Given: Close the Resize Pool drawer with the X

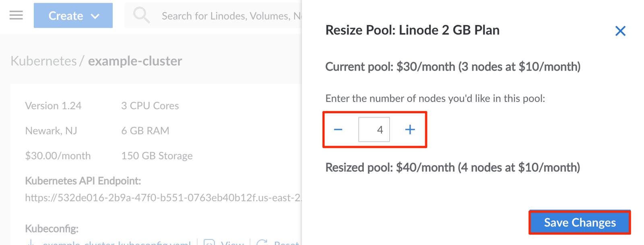Looking at the screenshot, I should point(621,31).
